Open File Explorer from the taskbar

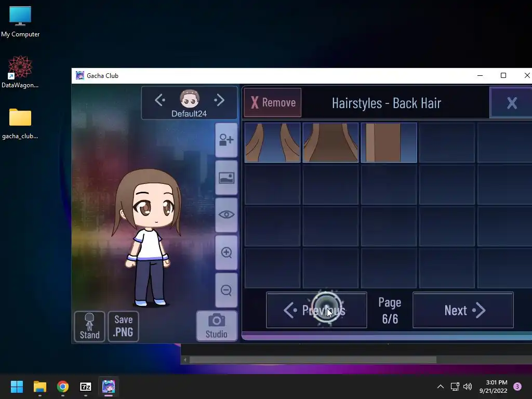pyautogui.click(x=39, y=387)
